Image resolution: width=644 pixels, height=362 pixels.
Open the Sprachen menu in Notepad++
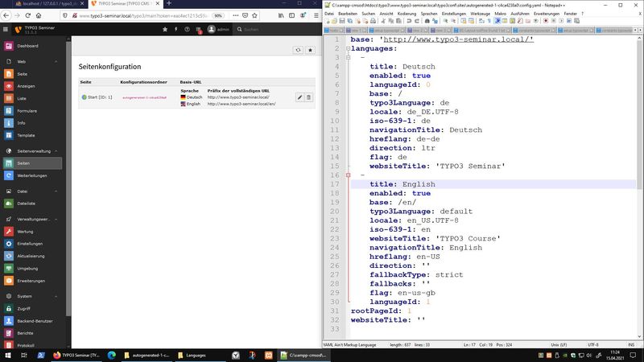coord(429,14)
